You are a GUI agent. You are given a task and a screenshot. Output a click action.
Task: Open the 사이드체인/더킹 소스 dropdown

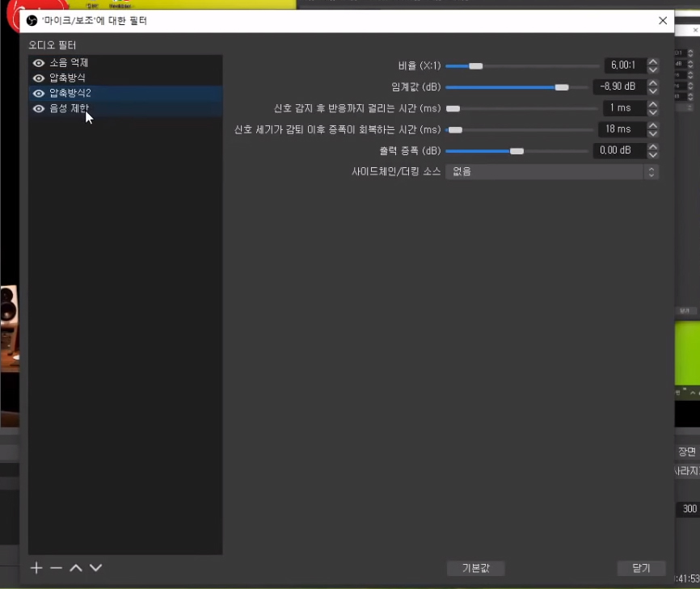point(552,171)
